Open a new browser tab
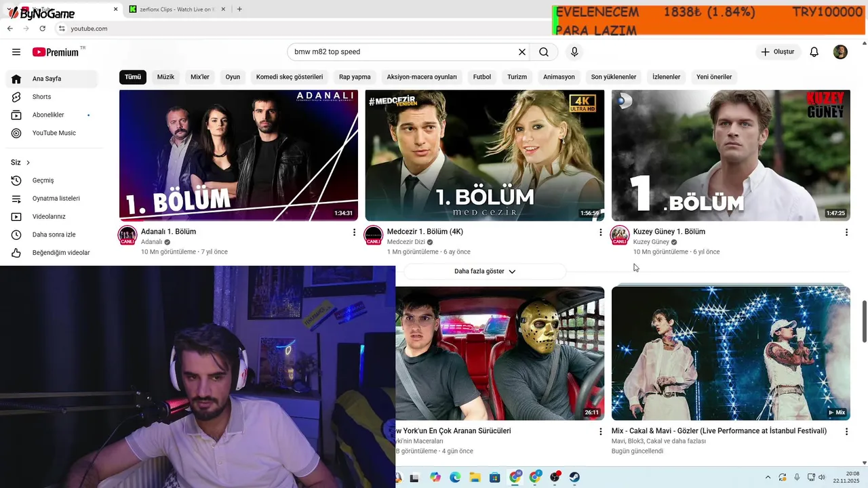This screenshot has width=868, height=488. 239,9
